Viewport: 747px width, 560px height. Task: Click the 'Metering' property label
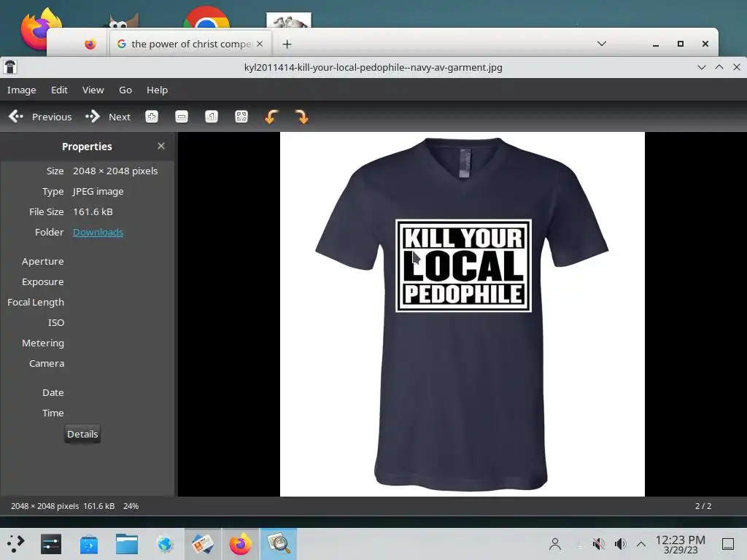[43, 343]
